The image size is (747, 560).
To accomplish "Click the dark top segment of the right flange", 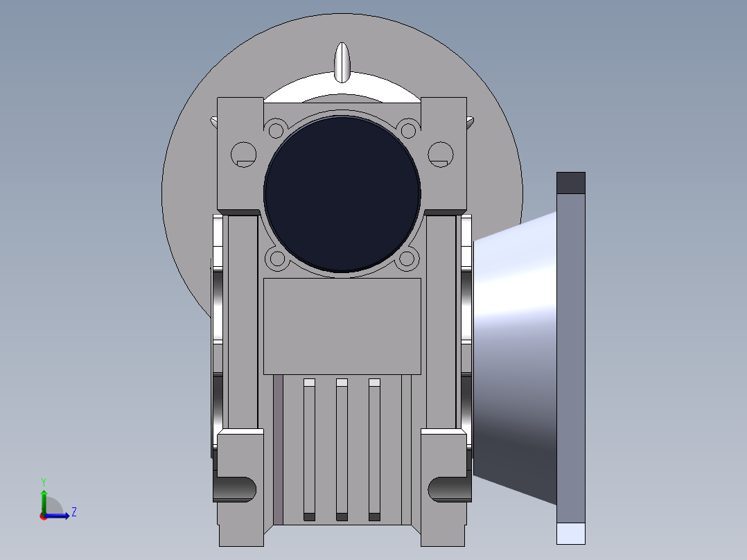I will pyautogui.click(x=571, y=183).
